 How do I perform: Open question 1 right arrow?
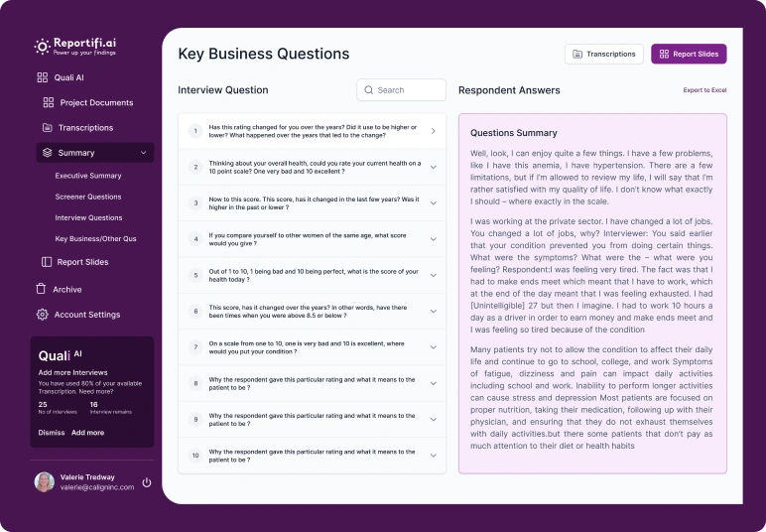(434, 131)
